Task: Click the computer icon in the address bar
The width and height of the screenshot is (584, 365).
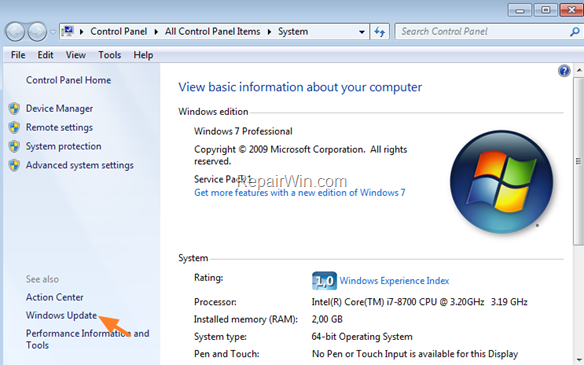Action: pyautogui.click(x=68, y=31)
